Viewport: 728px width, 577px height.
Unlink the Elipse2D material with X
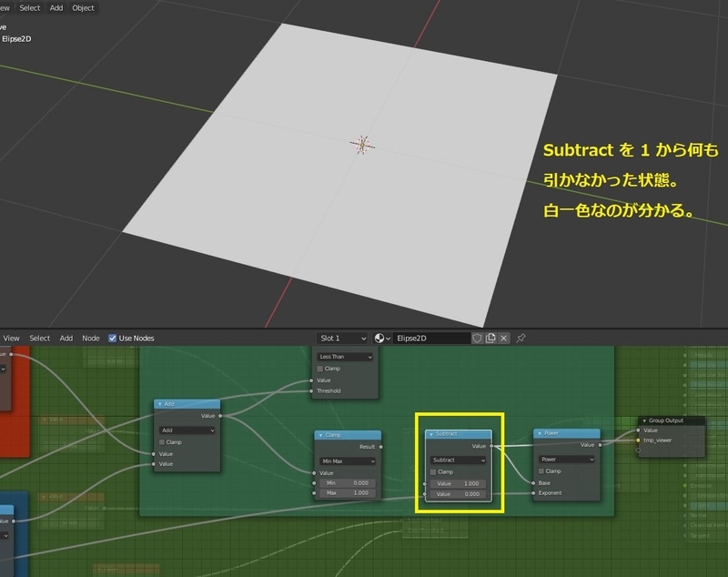[x=503, y=339]
